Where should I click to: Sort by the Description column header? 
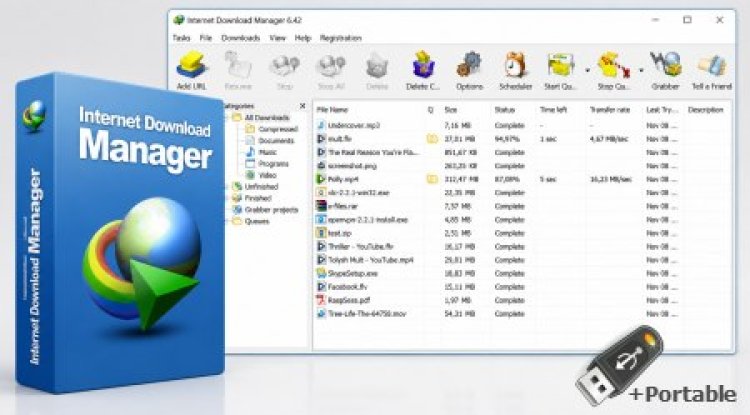(706, 110)
